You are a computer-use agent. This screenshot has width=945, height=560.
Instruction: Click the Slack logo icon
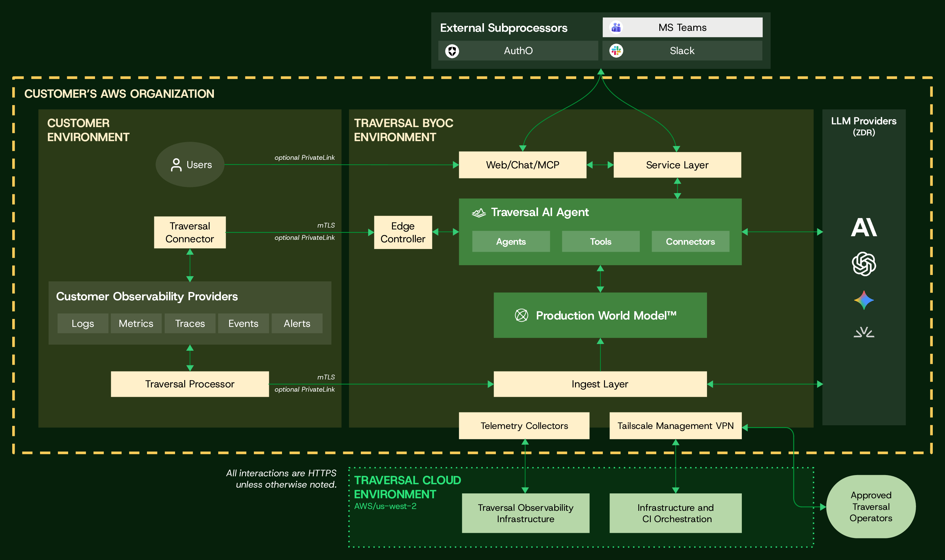pyautogui.click(x=616, y=51)
